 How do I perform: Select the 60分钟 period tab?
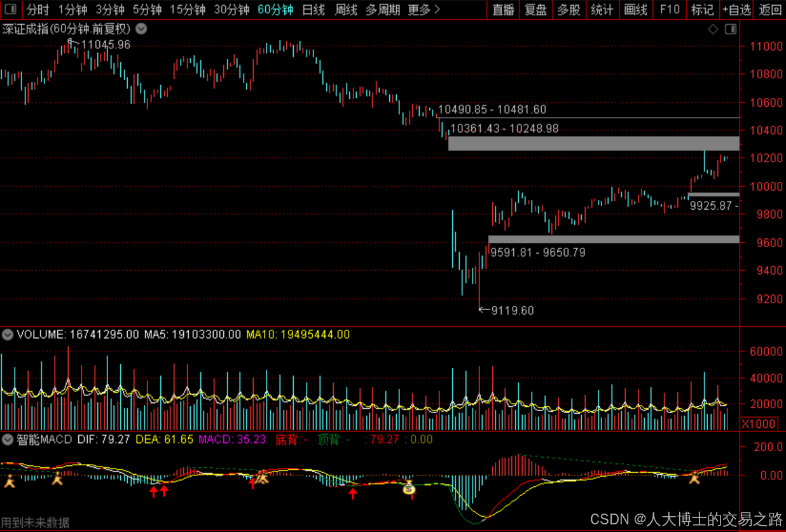275,10
